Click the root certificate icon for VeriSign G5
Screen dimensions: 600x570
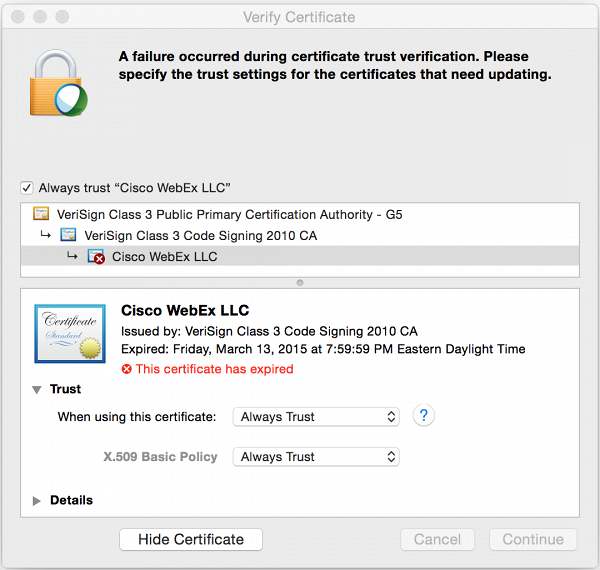click(x=41, y=214)
